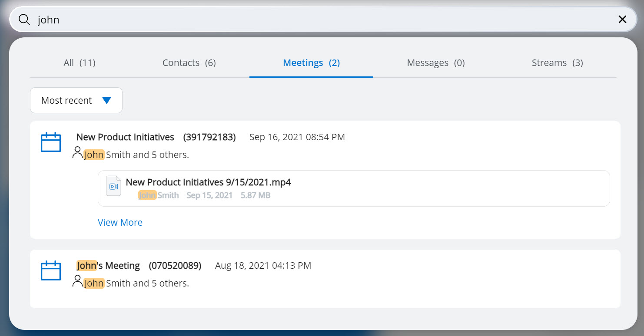
Task: Click participant icon under John's Meeting
Action: pyautogui.click(x=77, y=281)
